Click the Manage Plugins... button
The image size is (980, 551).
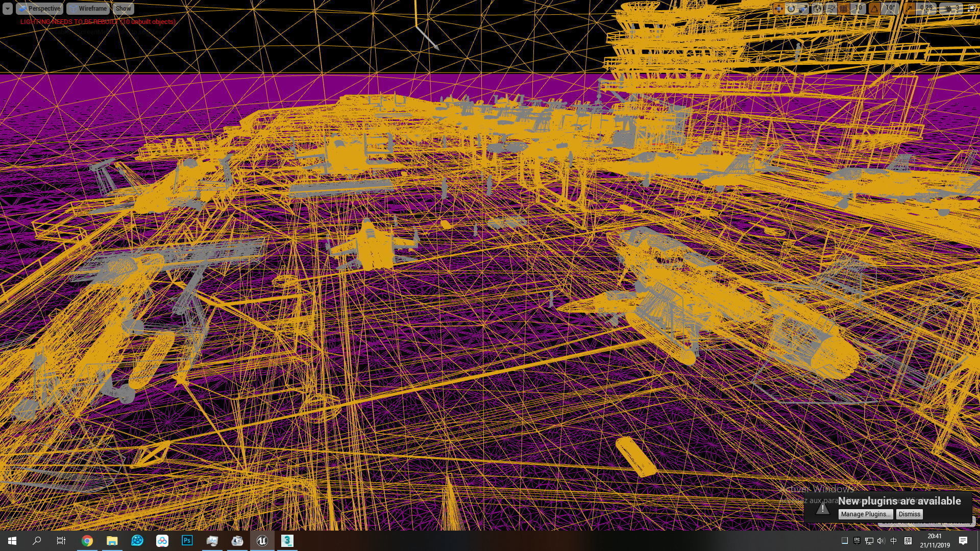[866, 514]
